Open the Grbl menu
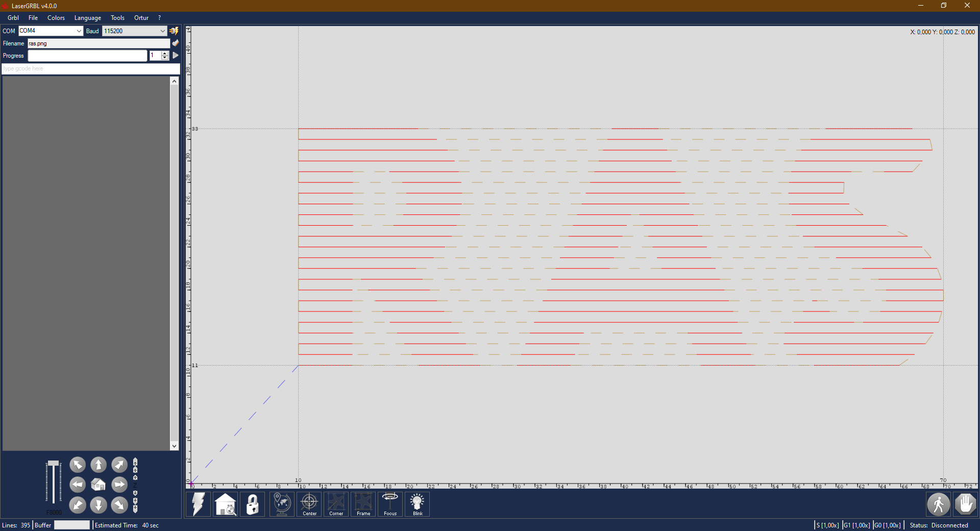 coord(13,18)
